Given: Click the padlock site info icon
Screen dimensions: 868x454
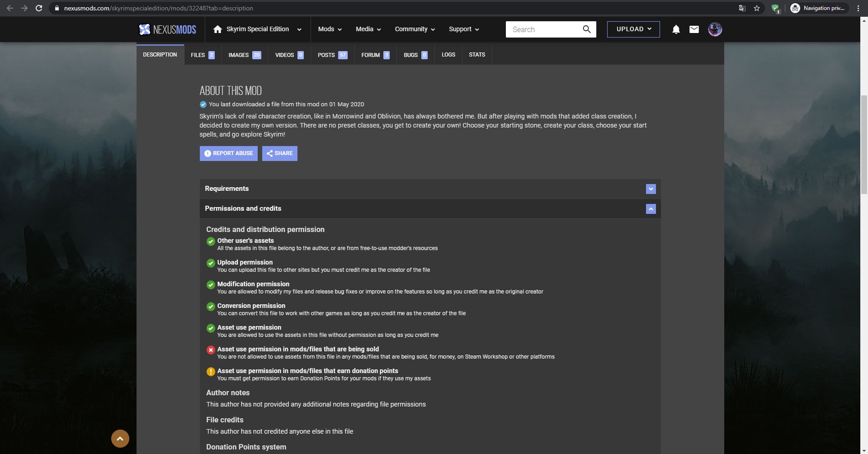Looking at the screenshot, I should pyautogui.click(x=57, y=8).
